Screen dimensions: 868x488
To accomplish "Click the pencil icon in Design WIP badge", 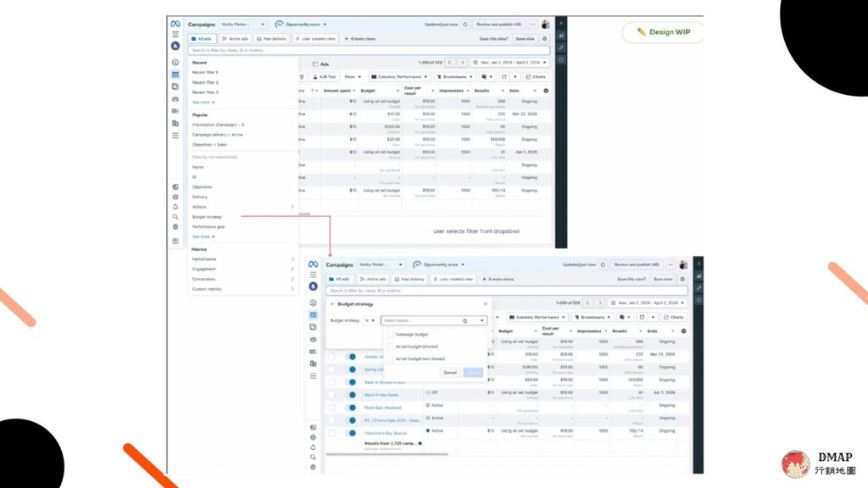I will click(641, 32).
